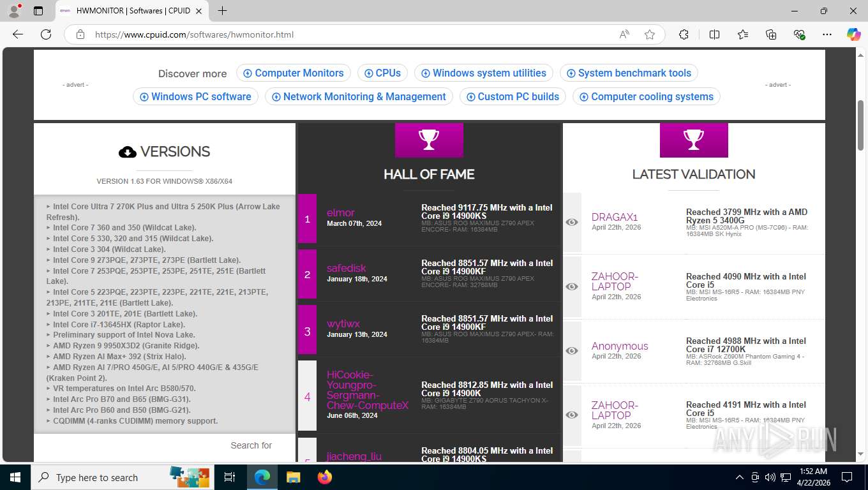
Task: Click the taskbar search box
Action: (121, 477)
